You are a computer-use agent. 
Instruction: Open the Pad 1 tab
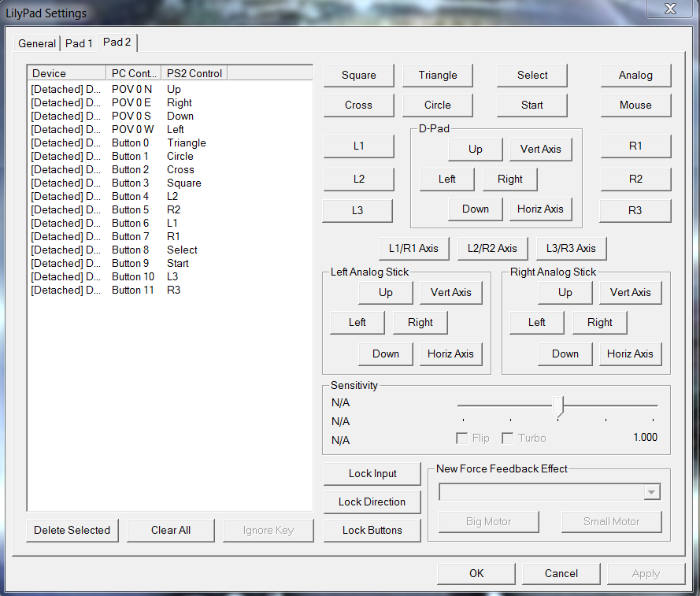79,43
